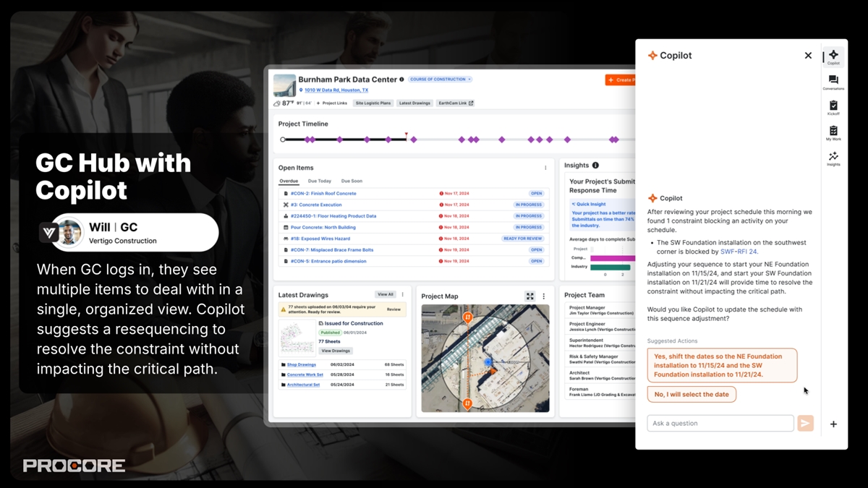Open item #CON-2: Finish Roof Concrete
The height and width of the screenshot is (488, 868).
point(323,194)
